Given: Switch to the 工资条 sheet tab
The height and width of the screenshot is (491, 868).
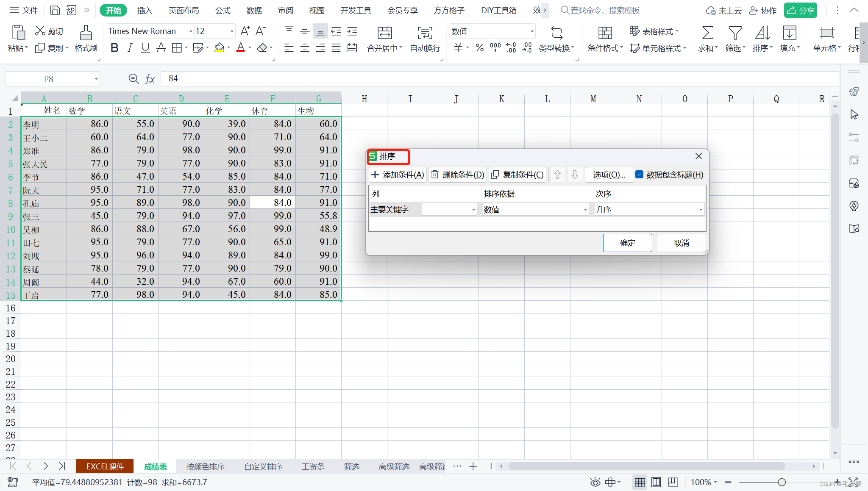Looking at the screenshot, I should click(313, 466).
